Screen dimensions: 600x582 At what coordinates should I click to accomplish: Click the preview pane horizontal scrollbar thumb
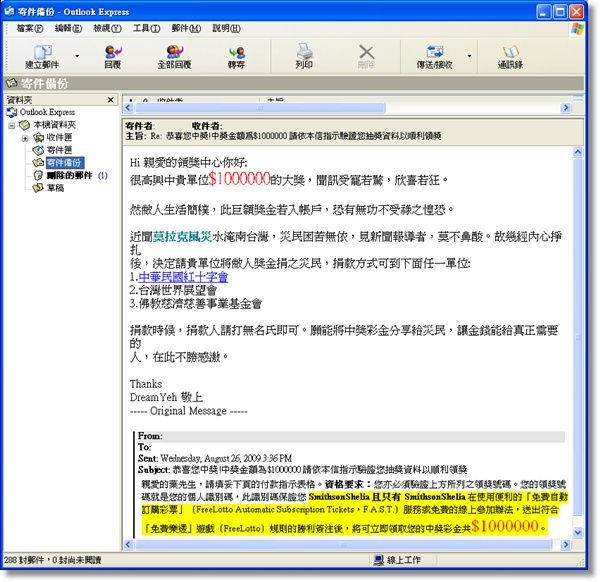pyautogui.click(x=343, y=544)
